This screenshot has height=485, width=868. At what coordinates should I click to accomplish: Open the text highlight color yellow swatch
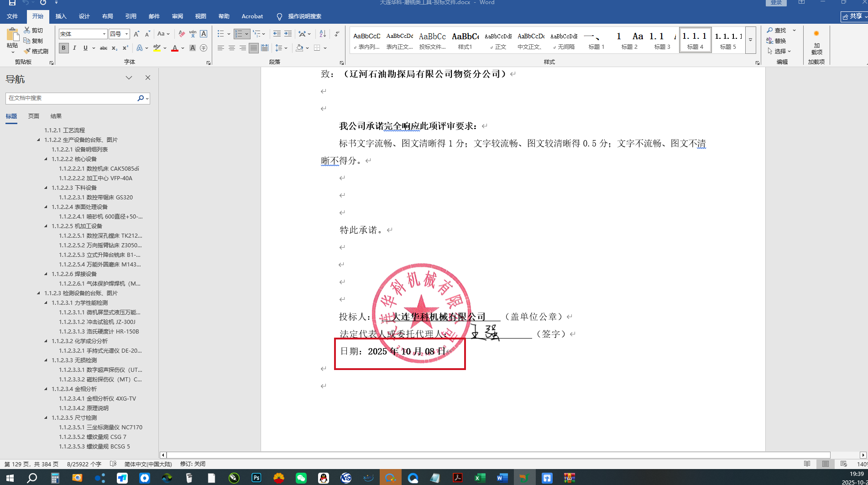point(157,48)
